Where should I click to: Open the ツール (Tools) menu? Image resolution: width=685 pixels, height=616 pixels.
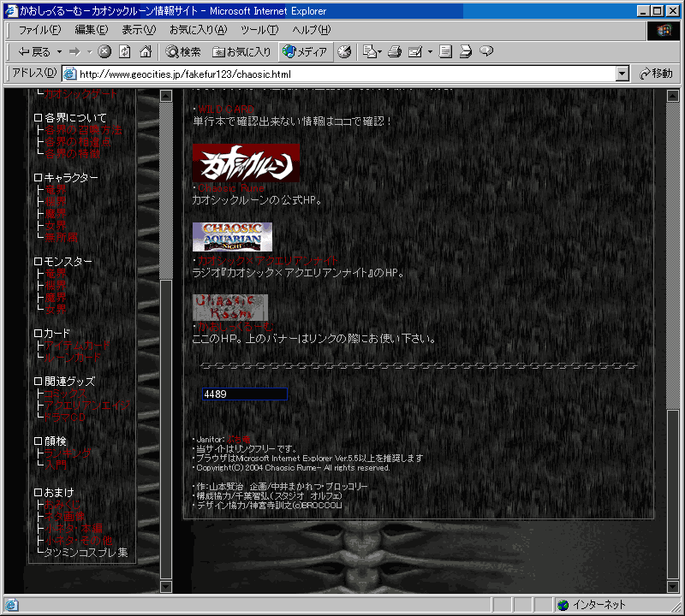259,30
